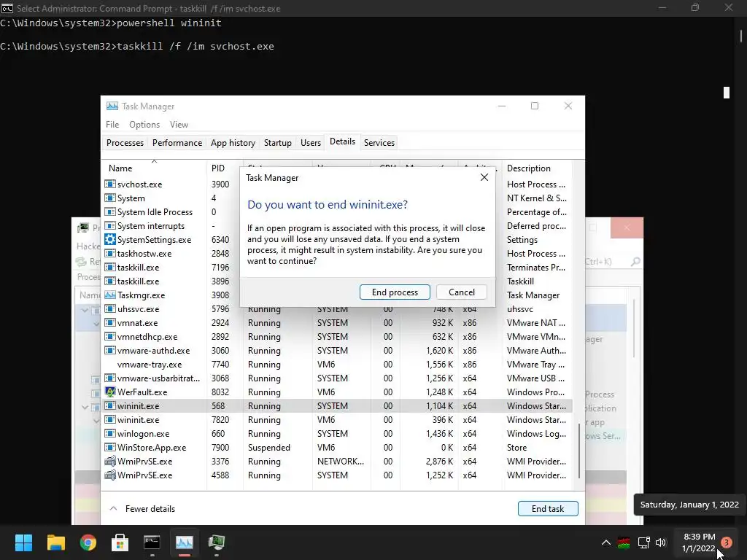
Task: Switch to the Performance tab
Action: click(x=177, y=142)
